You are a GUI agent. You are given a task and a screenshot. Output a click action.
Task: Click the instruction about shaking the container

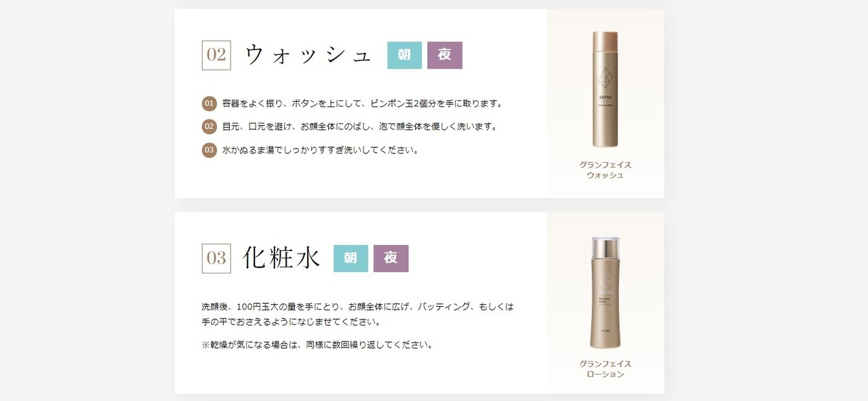pyautogui.click(x=363, y=104)
